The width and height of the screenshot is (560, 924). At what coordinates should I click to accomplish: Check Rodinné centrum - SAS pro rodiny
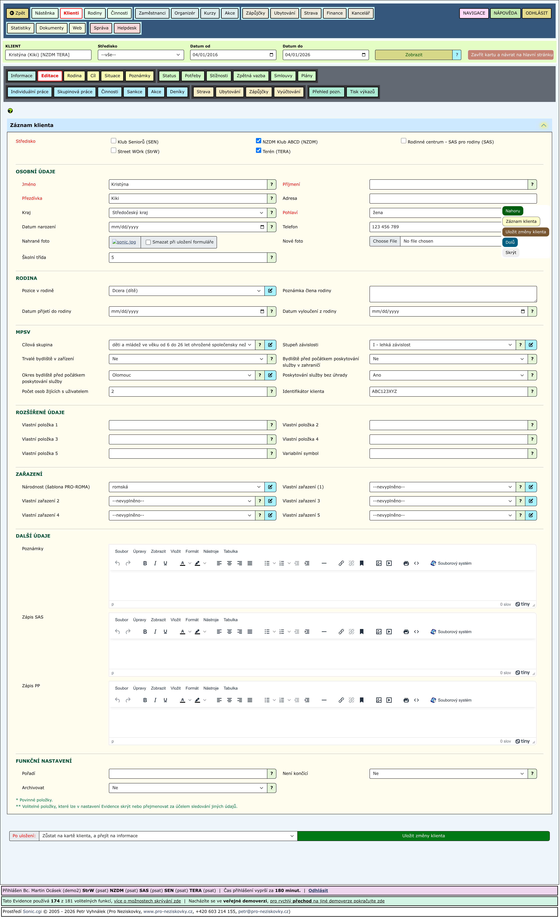coord(404,141)
